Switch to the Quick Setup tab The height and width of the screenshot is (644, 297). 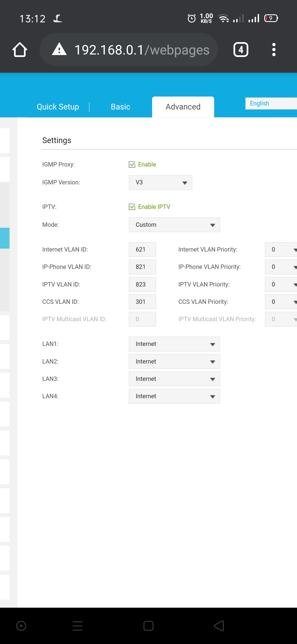[58, 107]
